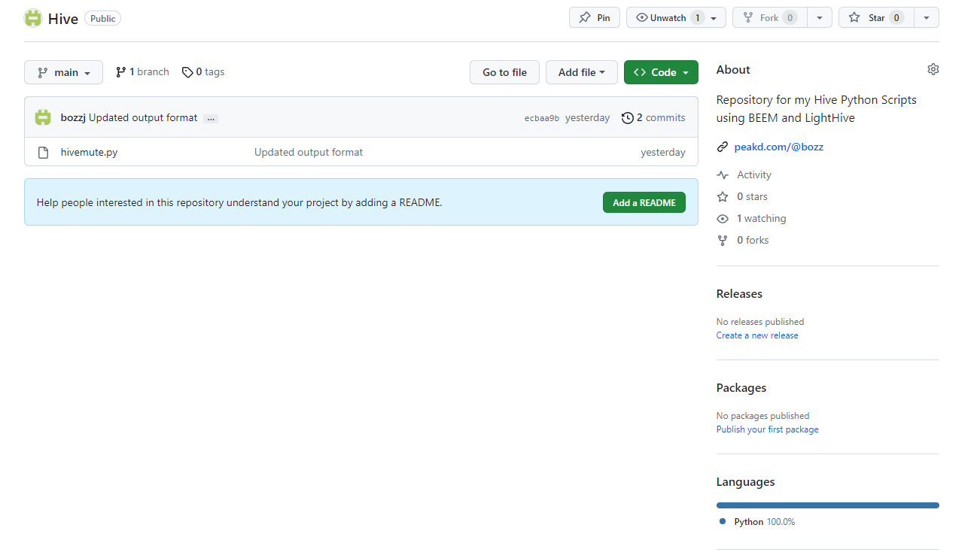Screen dimensions: 980x552
Task: Click the Hive repository avatar icon
Action: pos(33,18)
